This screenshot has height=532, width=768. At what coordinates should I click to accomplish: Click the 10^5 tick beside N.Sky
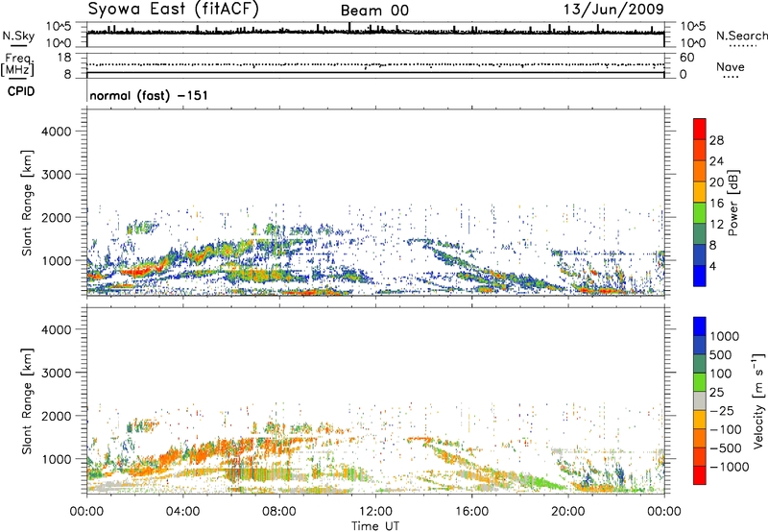59,26
